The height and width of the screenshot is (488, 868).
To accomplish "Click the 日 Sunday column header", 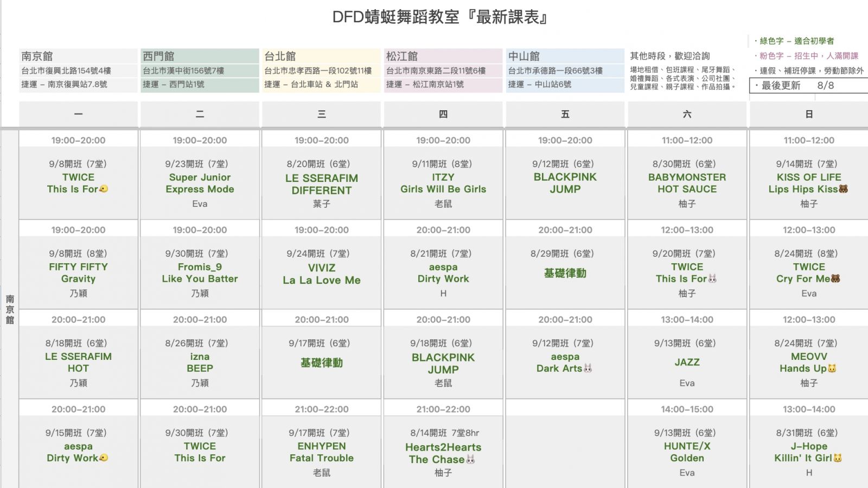I will pos(809,114).
